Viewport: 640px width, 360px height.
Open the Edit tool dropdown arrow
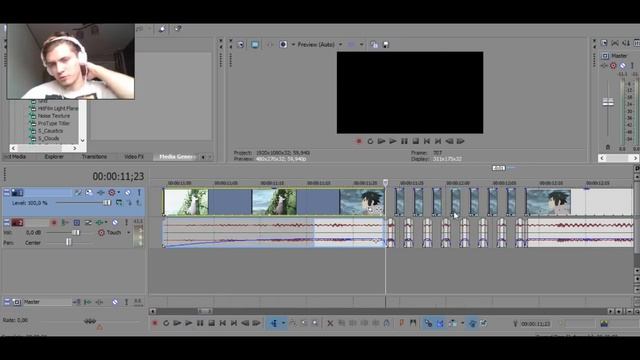click(x=283, y=323)
